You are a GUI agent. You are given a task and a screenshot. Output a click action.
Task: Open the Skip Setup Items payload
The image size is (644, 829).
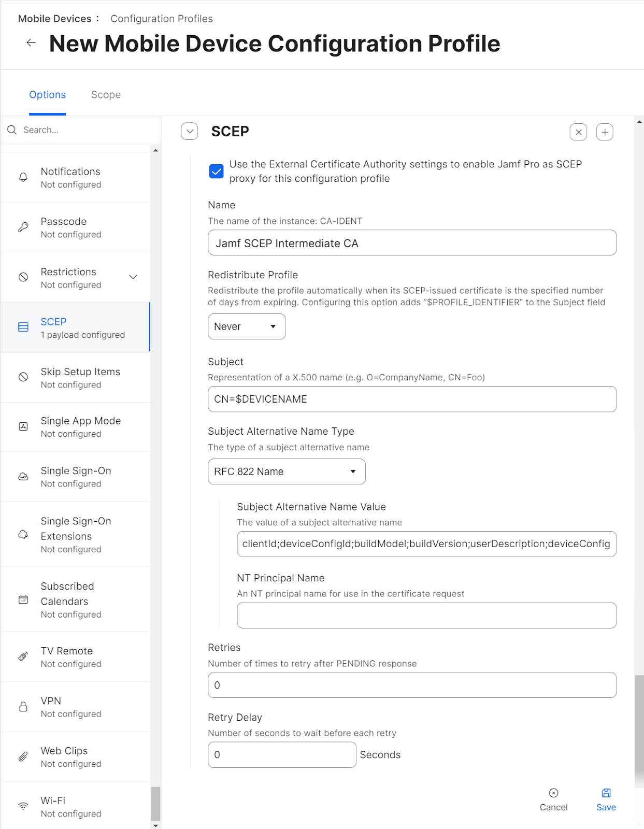pos(76,378)
